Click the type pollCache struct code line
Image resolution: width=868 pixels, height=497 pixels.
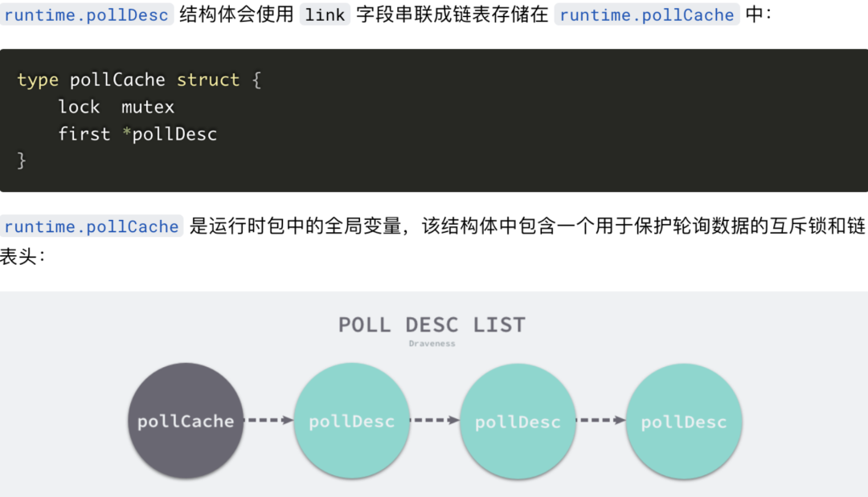[x=139, y=80]
